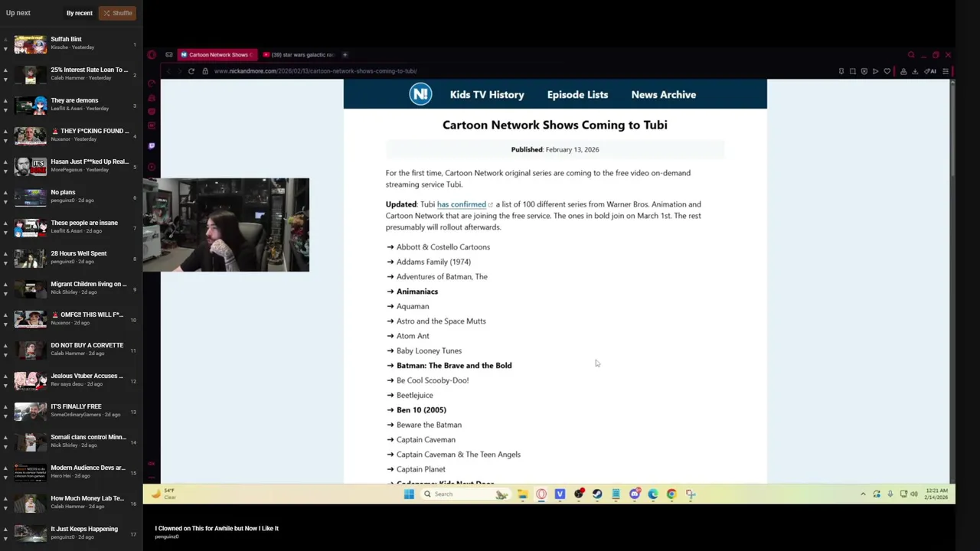Play 'They are demons' from the queue
This screenshot has height=551, width=980.
(74, 100)
